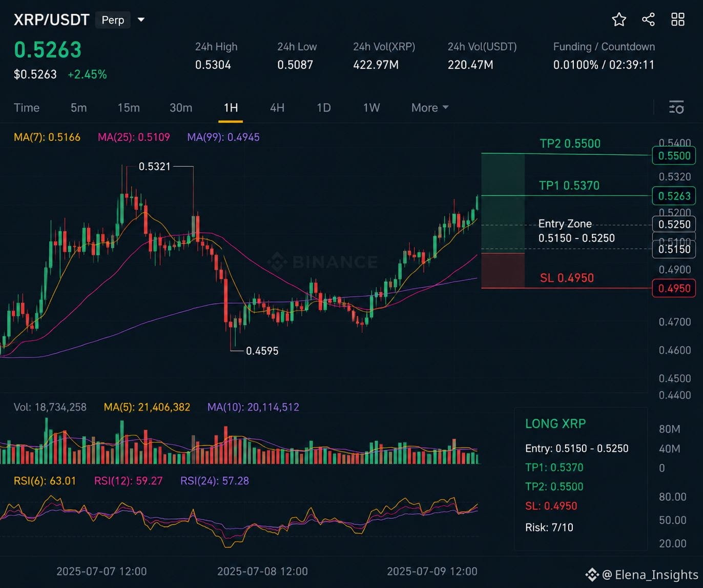
Task: Click the Risk: 7/10 line
Action: [549, 527]
